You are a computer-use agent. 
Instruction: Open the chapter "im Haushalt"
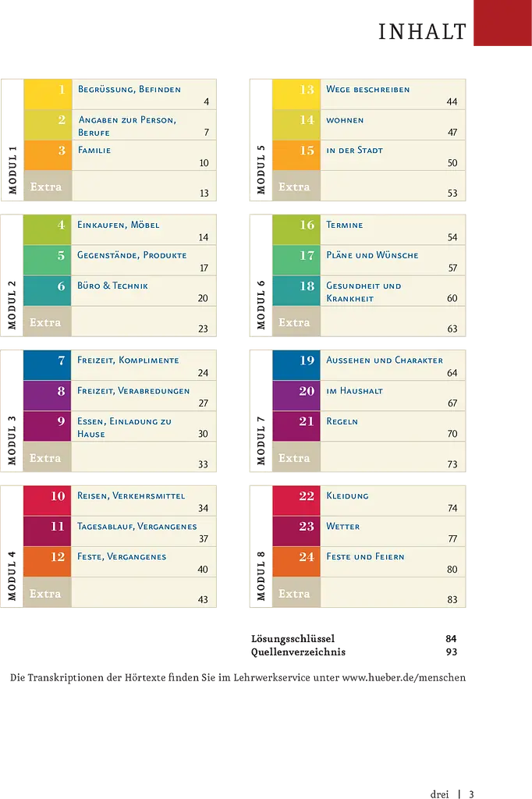[355, 391]
